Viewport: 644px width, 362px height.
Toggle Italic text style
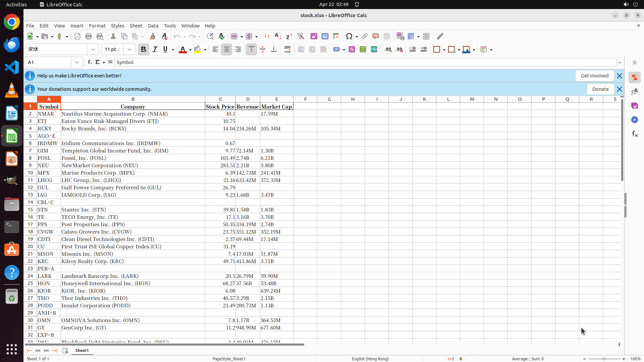[155, 50]
